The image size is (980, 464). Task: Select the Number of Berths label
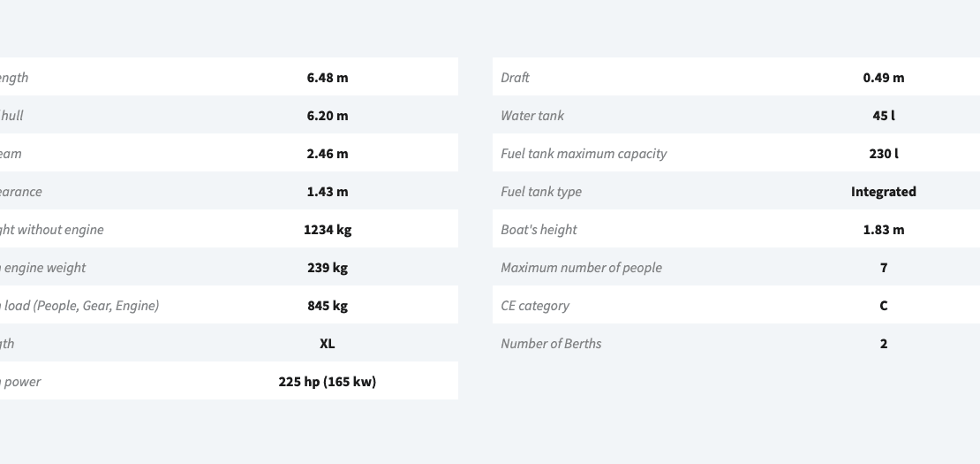click(x=551, y=344)
